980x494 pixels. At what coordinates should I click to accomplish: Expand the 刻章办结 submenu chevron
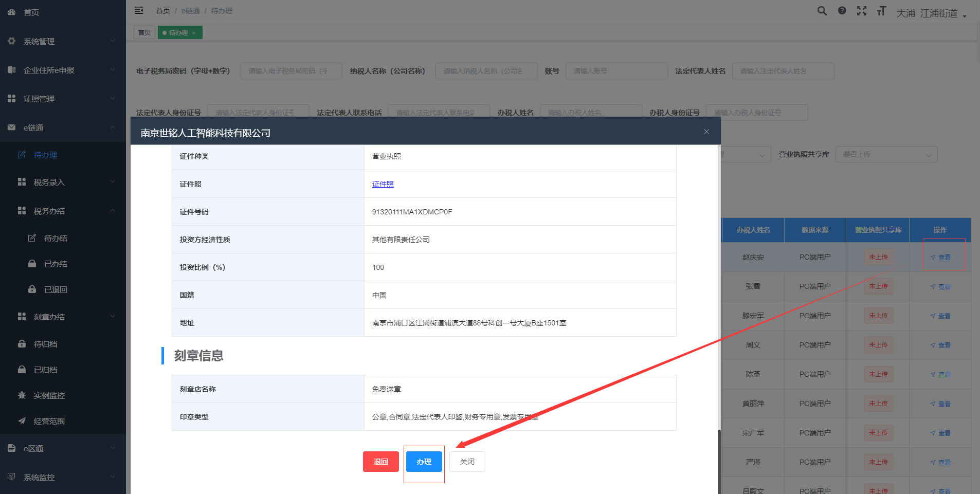113,316
